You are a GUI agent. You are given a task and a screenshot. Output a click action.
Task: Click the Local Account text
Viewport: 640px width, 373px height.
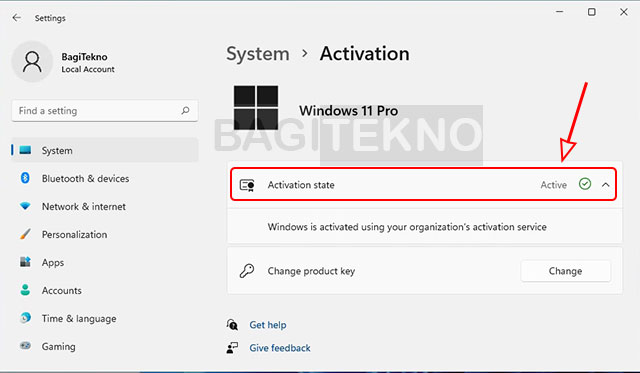coord(88,69)
